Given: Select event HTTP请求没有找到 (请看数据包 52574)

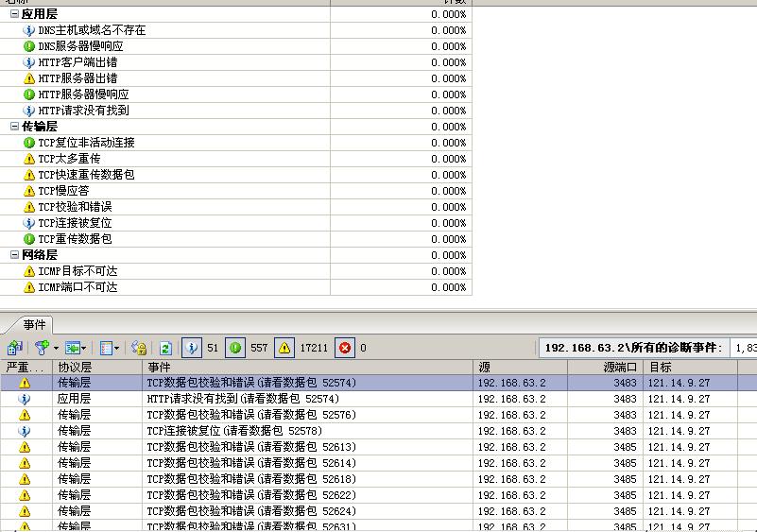Looking at the screenshot, I should pos(378,399).
